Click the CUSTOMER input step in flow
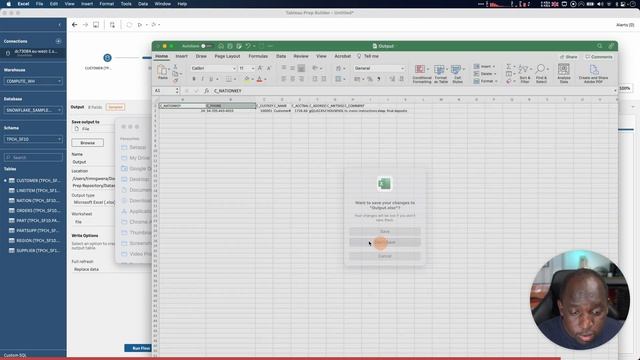The width and height of the screenshot is (640, 360). [107, 58]
